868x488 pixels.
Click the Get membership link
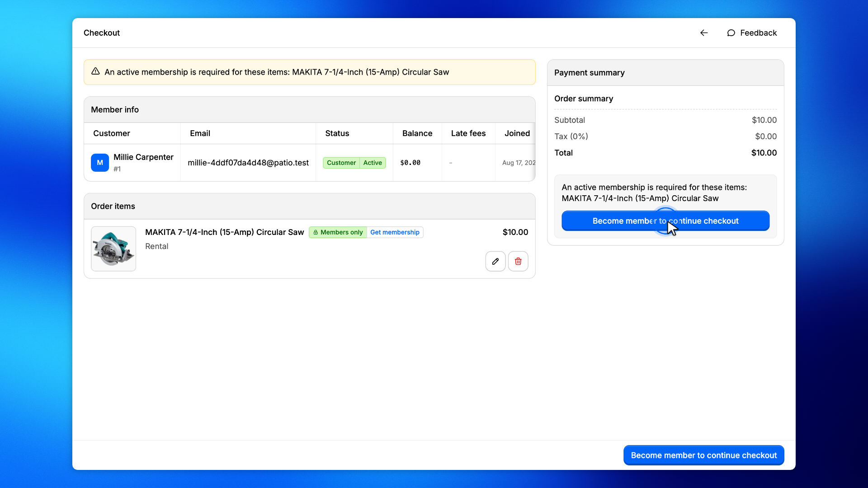pos(395,232)
